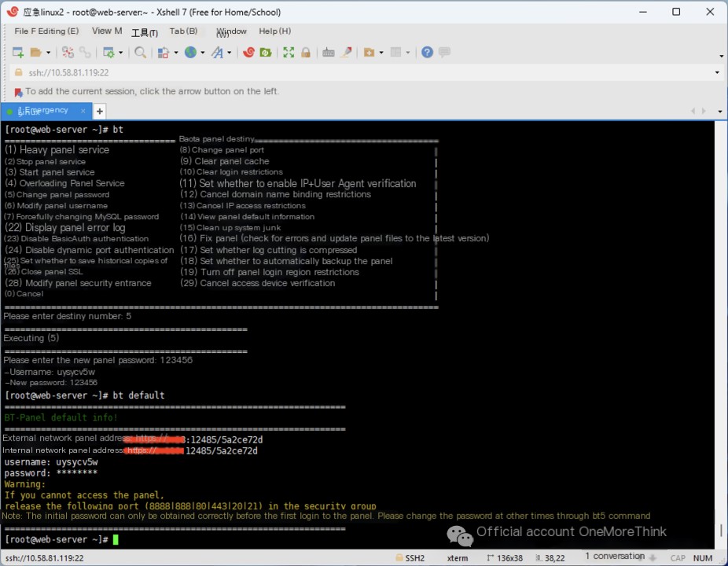The image size is (728, 566).
Task: Expand the open-session folder dropdown arrow
Action: [x=48, y=53]
